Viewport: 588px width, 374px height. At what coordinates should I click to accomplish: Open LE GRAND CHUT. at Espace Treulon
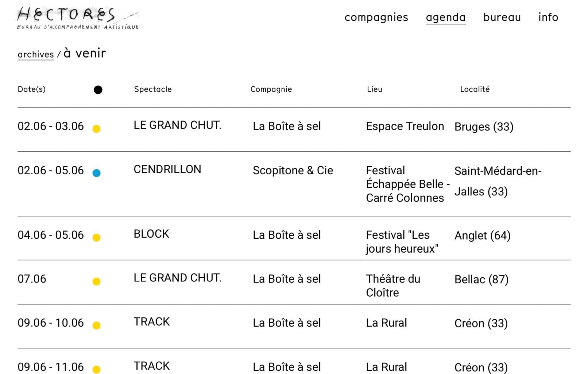coord(177,125)
